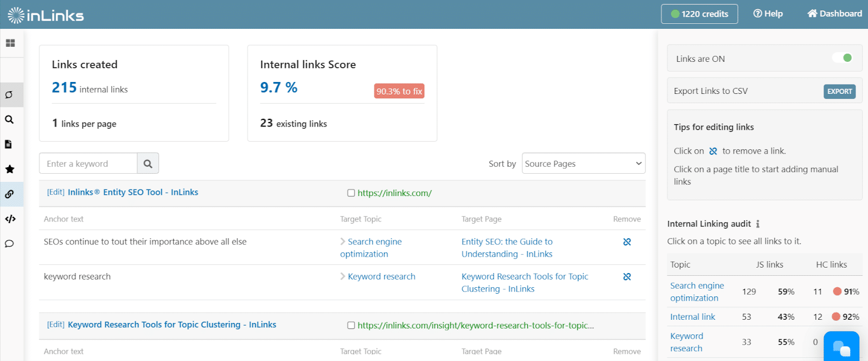868x361 pixels.
Task: Open the Sort by Source Pages dropdown
Action: coord(583,163)
